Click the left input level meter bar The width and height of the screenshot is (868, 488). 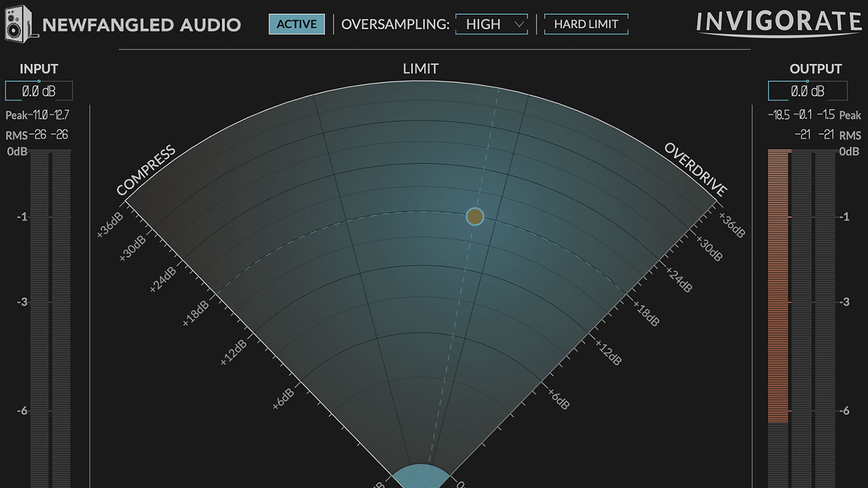click(39, 319)
